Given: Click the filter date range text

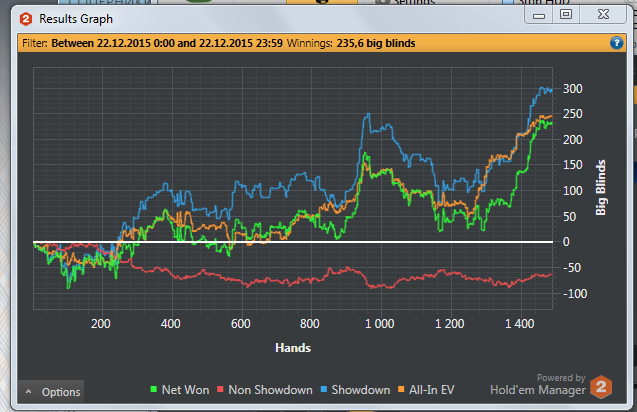Looking at the screenshot, I should tap(167, 43).
